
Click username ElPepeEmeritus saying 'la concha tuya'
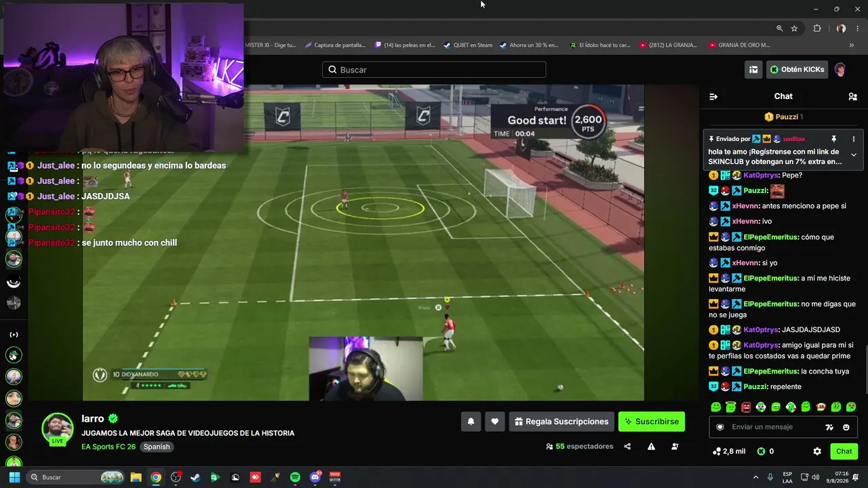(770, 371)
